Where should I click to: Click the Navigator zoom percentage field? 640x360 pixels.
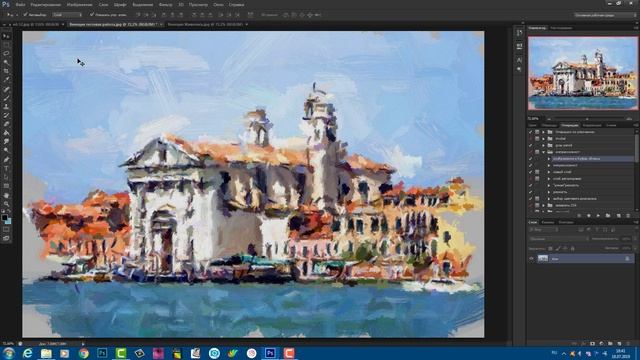click(x=533, y=119)
